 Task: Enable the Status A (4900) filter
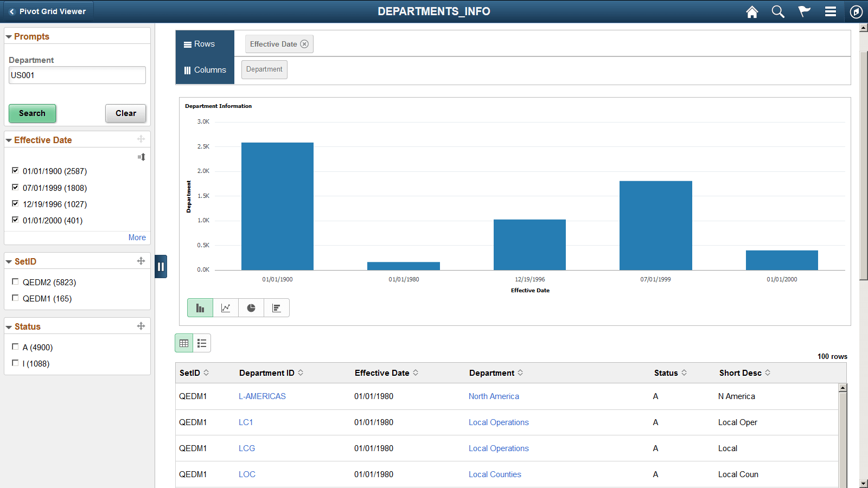point(15,346)
